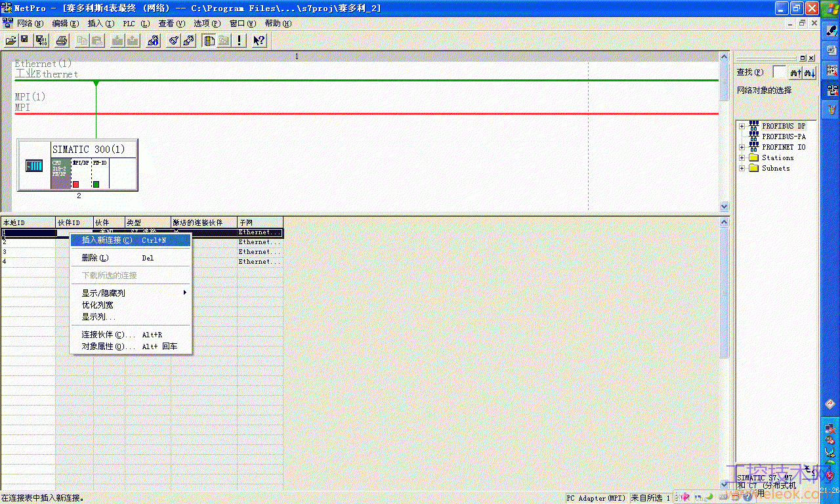
Task: Toggle the catalog panel toolbar icon
Action: coord(209,41)
